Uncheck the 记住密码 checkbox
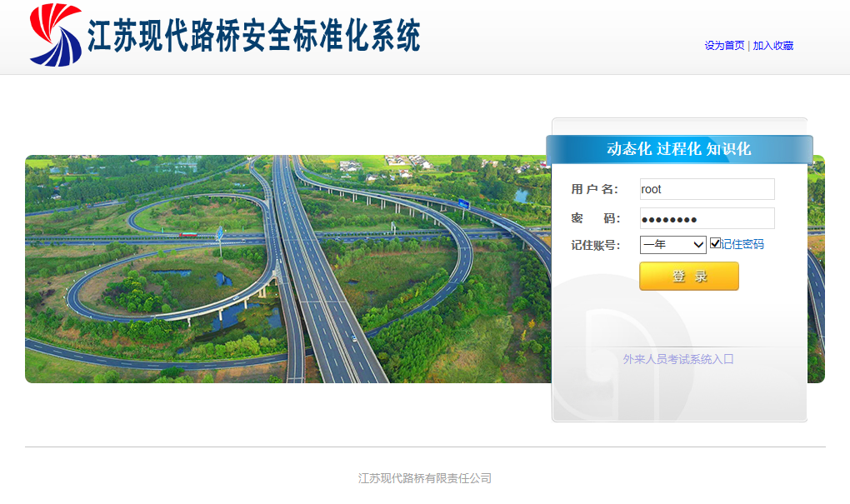 [715, 244]
